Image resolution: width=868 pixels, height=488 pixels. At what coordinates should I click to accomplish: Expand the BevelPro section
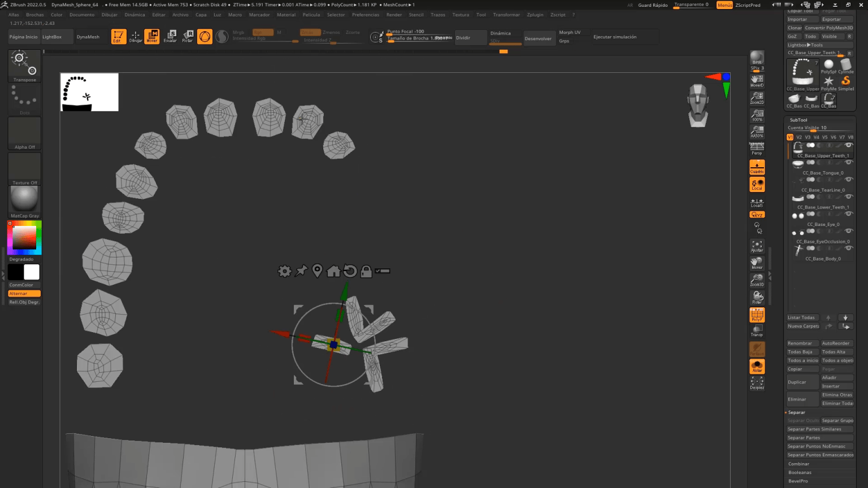[798, 481]
